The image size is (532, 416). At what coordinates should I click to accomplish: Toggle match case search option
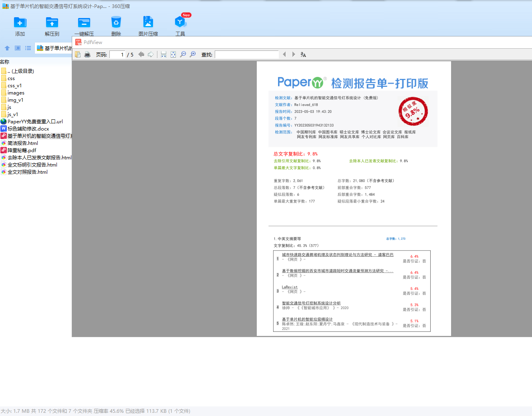coord(303,54)
